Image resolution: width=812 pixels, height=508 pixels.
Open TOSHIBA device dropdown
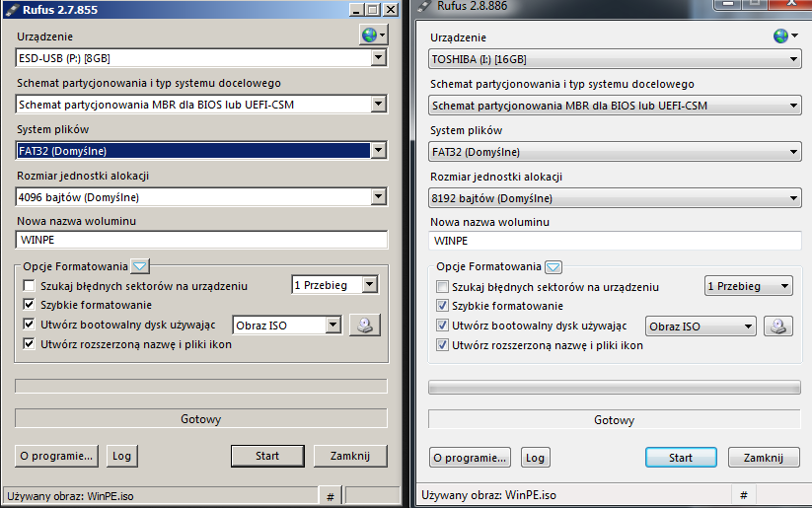615,59
